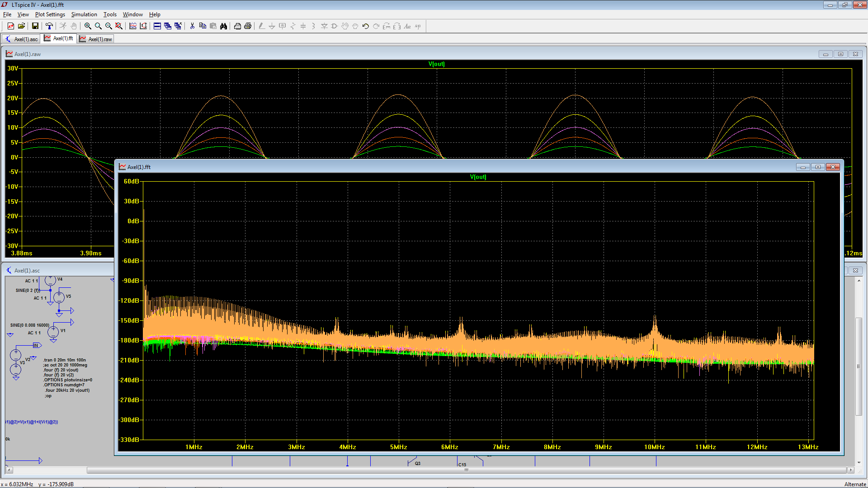Viewport: 868px width, 488px height.
Task: Click the Zoom to Fit icon
Action: (119, 26)
